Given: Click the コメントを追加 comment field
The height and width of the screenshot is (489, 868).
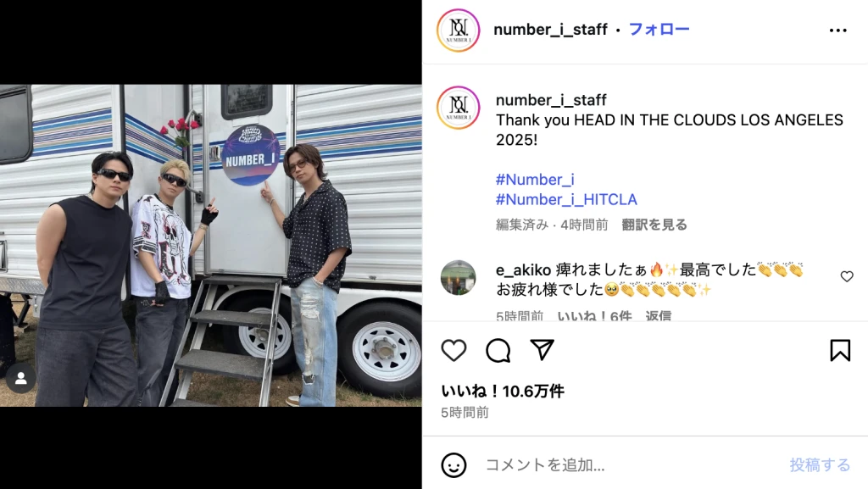Looking at the screenshot, I should 631,465.
